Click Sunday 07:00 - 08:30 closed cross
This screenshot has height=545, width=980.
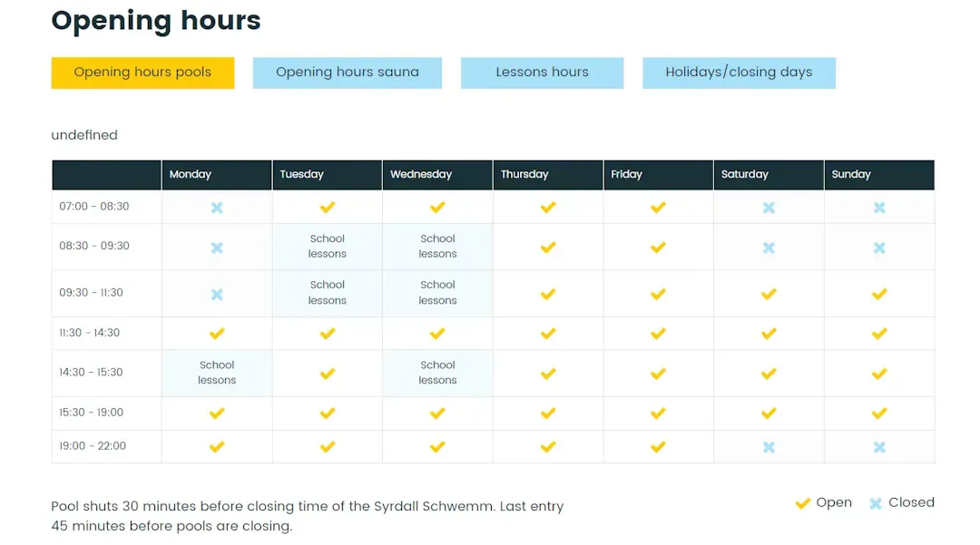(x=879, y=208)
